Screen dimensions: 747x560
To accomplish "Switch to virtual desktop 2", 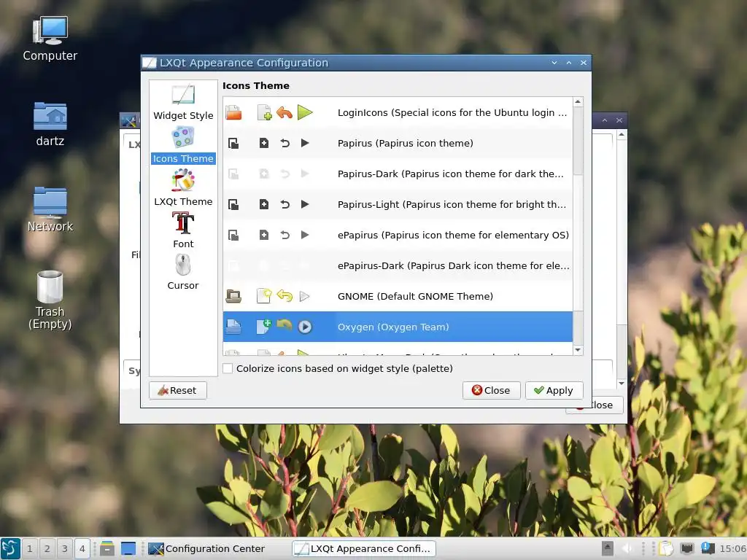I will click(x=47, y=548).
